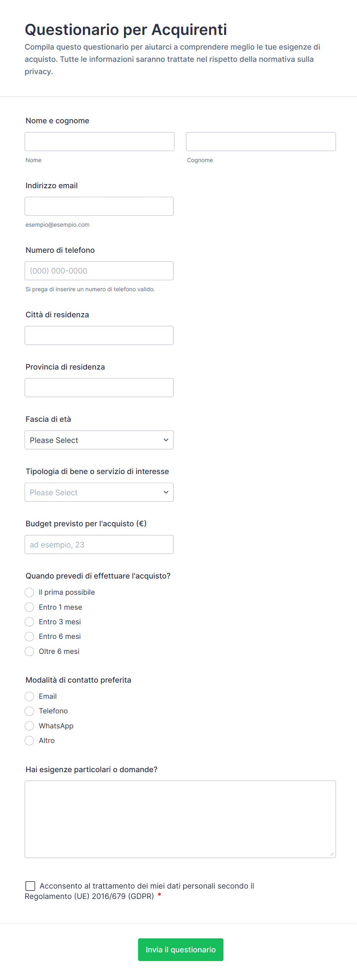Choose WhatsApp as contact method
357x980 pixels.
(x=30, y=726)
